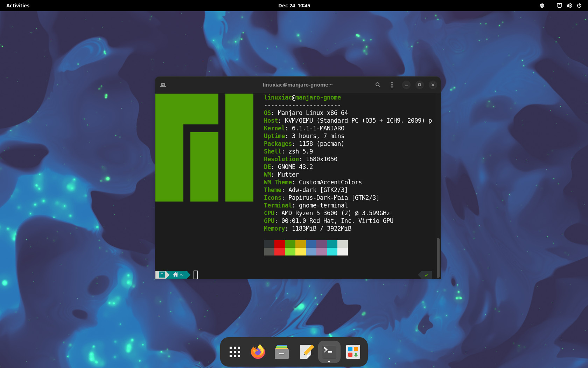Open the power system menu icon
Image resolution: width=588 pixels, height=368 pixels.
(x=579, y=6)
